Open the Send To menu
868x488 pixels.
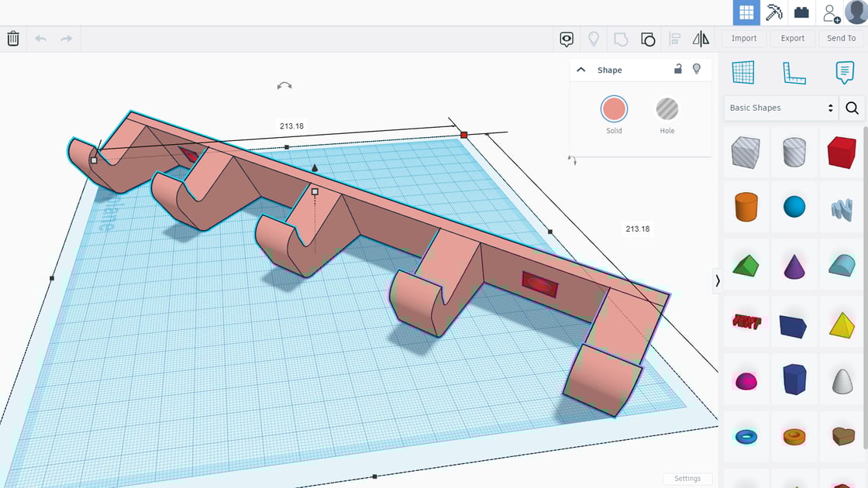(841, 37)
